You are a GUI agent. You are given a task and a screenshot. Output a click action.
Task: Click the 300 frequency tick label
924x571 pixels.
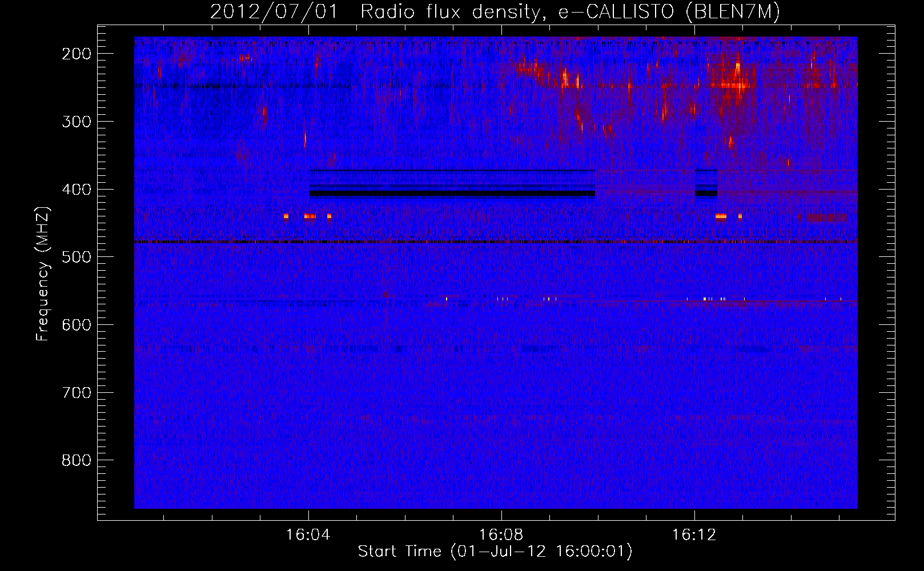click(x=77, y=122)
